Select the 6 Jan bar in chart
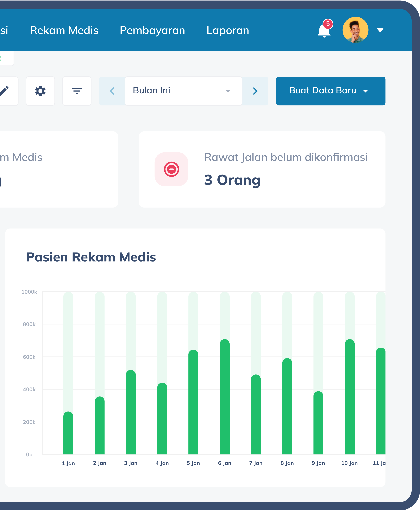The height and width of the screenshot is (510, 420). [225, 397]
